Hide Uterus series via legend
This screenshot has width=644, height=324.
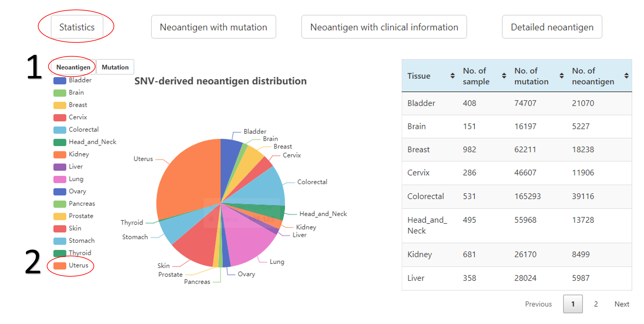[71, 265]
